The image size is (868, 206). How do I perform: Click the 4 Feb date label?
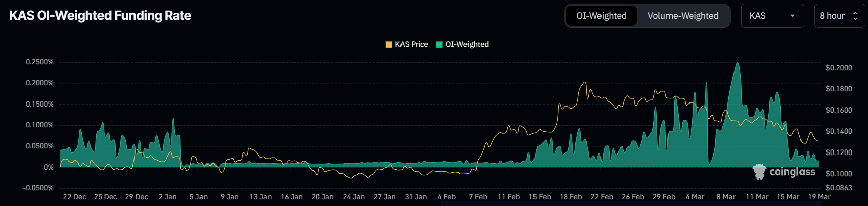[447, 197]
